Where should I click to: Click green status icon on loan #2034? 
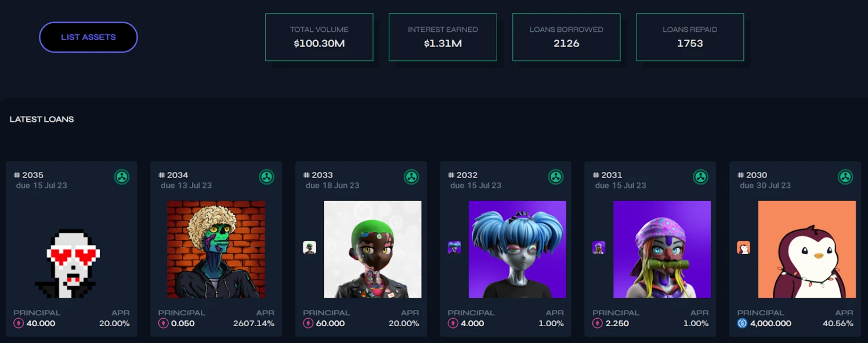pyautogui.click(x=266, y=177)
